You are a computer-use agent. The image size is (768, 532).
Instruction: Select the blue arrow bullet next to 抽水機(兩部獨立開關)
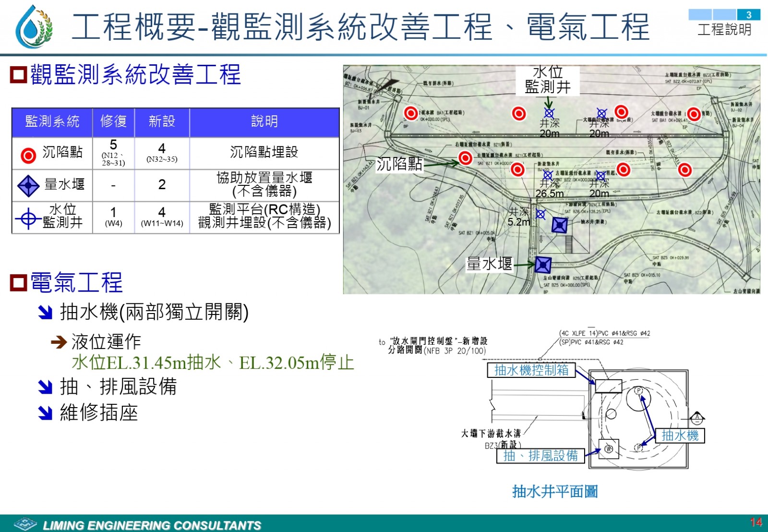pos(45,313)
